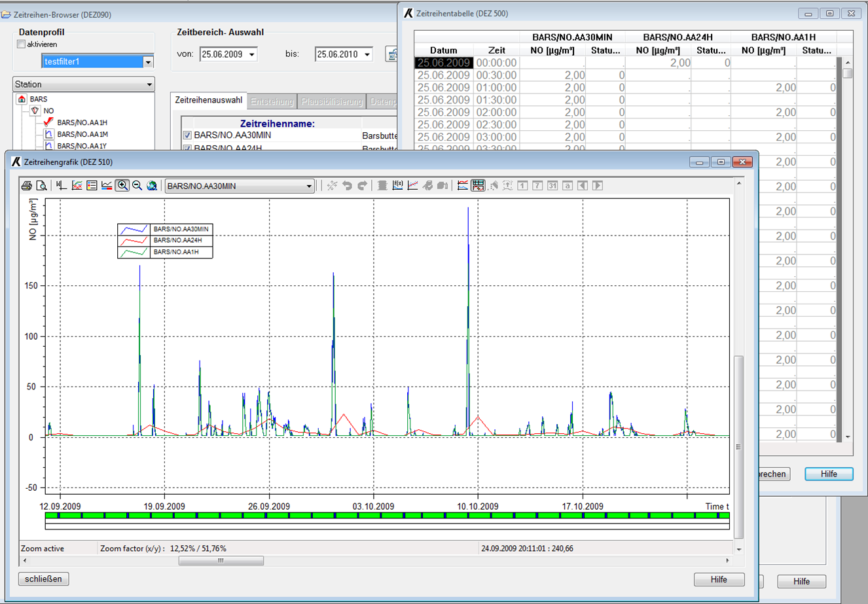Viewport: 868px width, 604px height.
Task: Click the axis settings icon in graph toolbar
Action: (x=62, y=186)
